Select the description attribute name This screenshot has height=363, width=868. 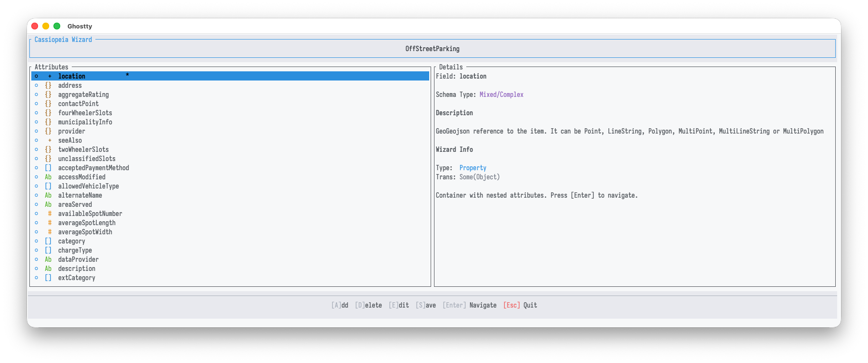pos(77,269)
